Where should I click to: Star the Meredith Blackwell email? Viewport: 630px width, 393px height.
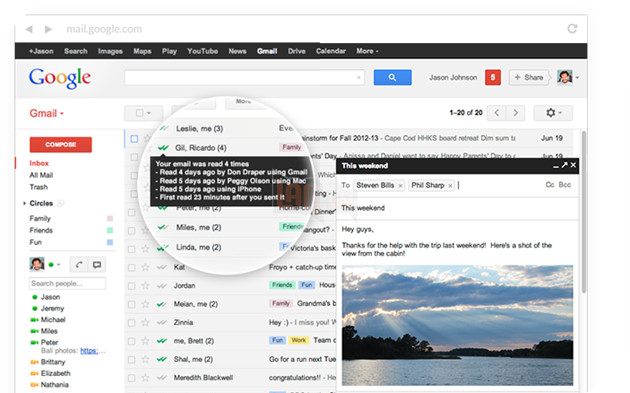(x=145, y=378)
